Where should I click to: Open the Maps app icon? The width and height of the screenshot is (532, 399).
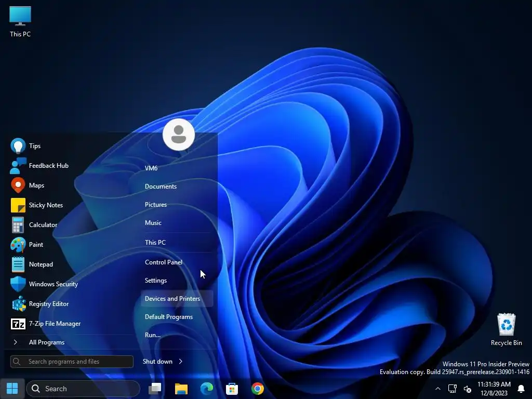(18, 185)
